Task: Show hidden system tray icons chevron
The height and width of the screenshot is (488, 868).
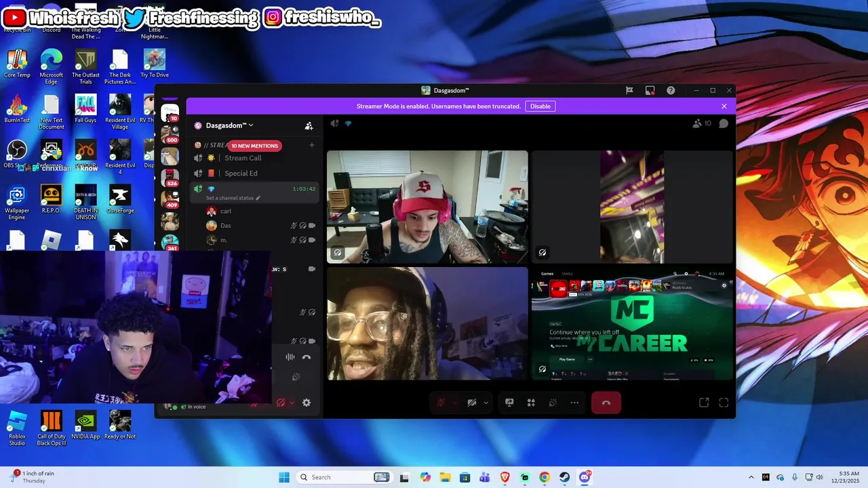Action: coord(751,477)
